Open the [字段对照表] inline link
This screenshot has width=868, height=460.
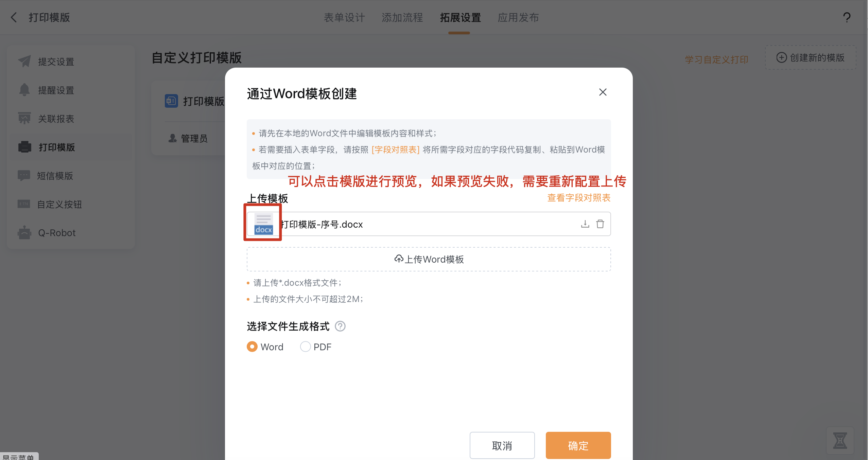point(396,149)
